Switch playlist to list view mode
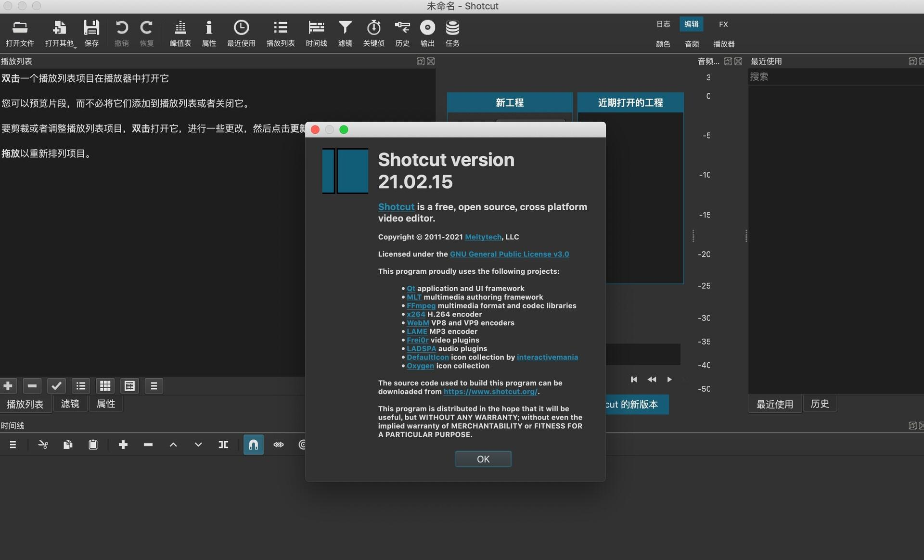Image resolution: width=924 pixels, height=560 pixels. coord(81,386)
